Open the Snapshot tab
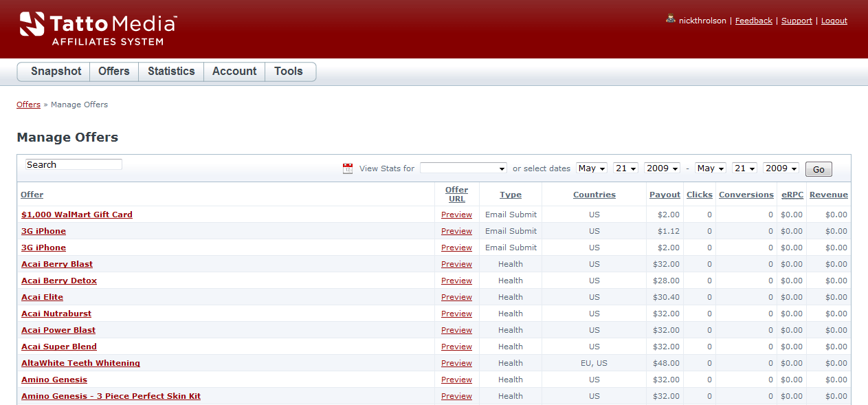 click(x=56, y=72)
